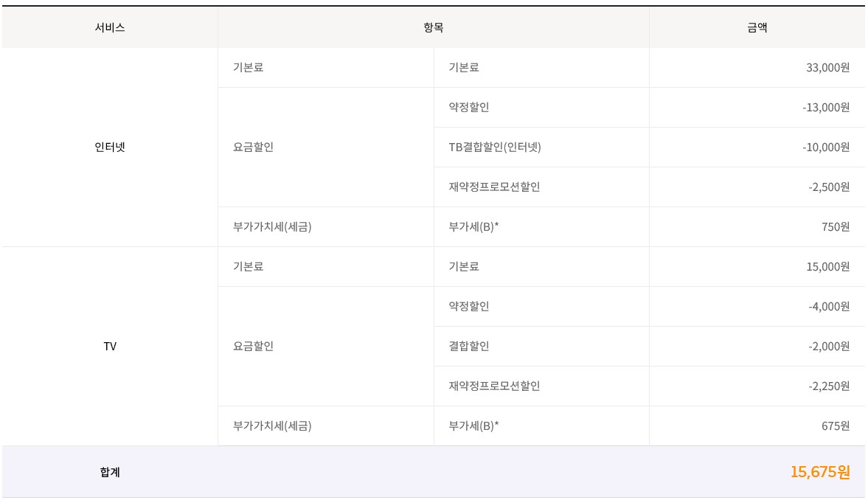This screenshot has height=500, width=868.
Task: Click the 항목 column header
Action: coord(434,27)
